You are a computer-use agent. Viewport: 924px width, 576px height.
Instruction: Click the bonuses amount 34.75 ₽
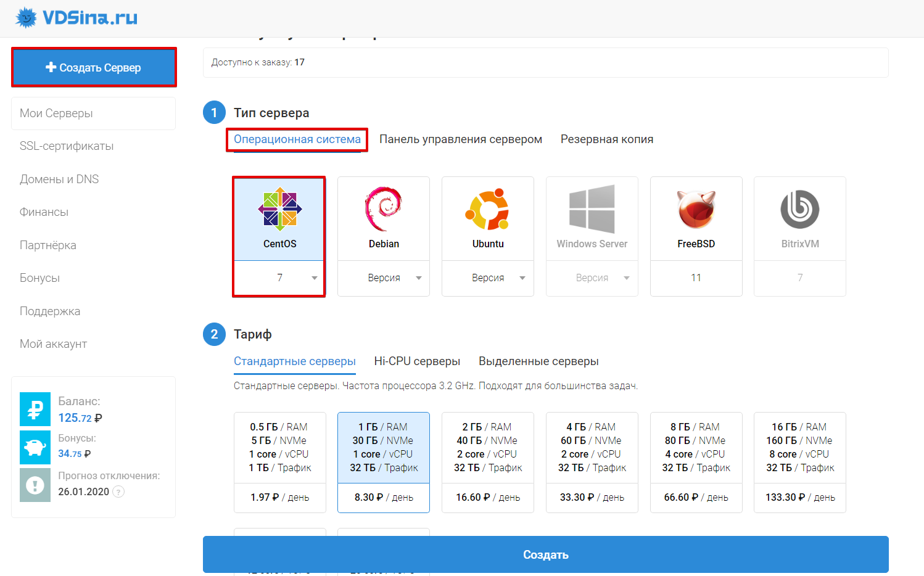click(x=75, y=454)
